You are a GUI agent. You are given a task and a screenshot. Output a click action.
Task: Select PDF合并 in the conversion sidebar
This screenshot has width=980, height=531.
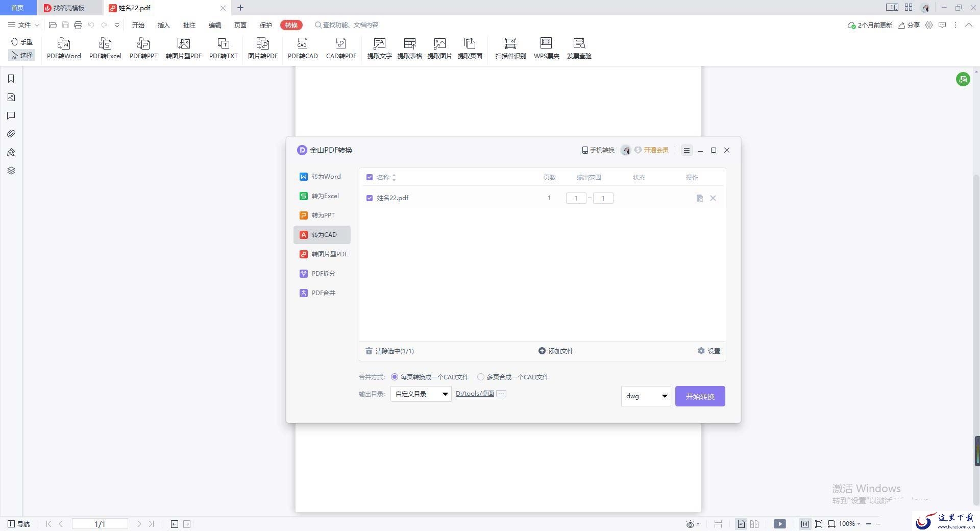(x=322, y=293)
